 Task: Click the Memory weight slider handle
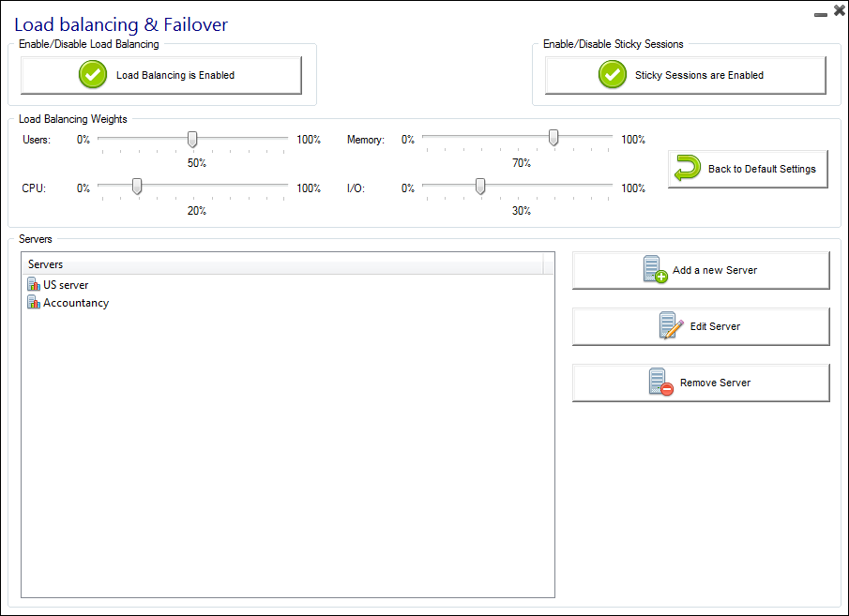tap(553, 139)
